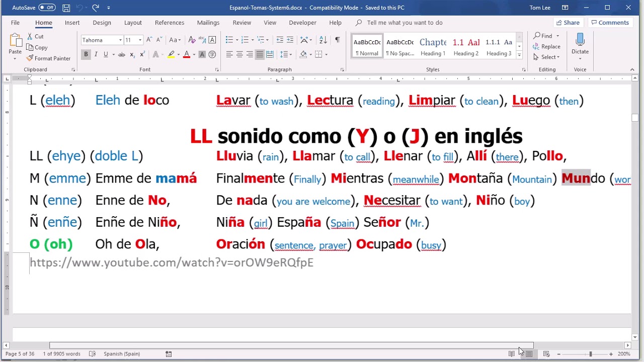
Task: Open Find in the Editing group
Action: (x=543, y=36)
